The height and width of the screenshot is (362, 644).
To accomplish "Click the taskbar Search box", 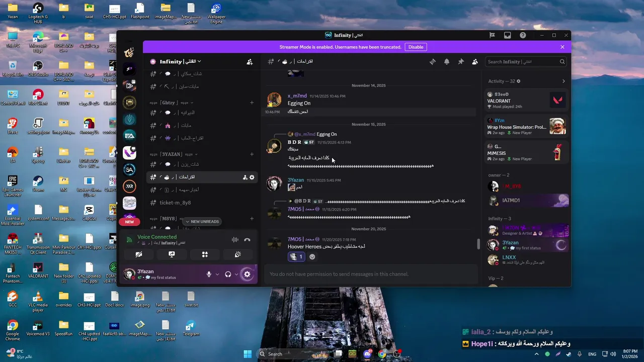I will (294, 354).
